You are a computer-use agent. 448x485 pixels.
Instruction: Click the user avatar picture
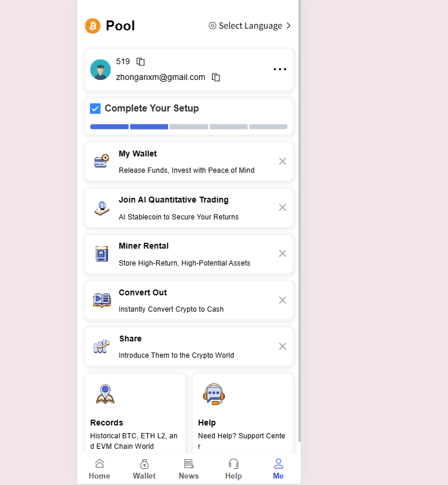click(100, 69)
